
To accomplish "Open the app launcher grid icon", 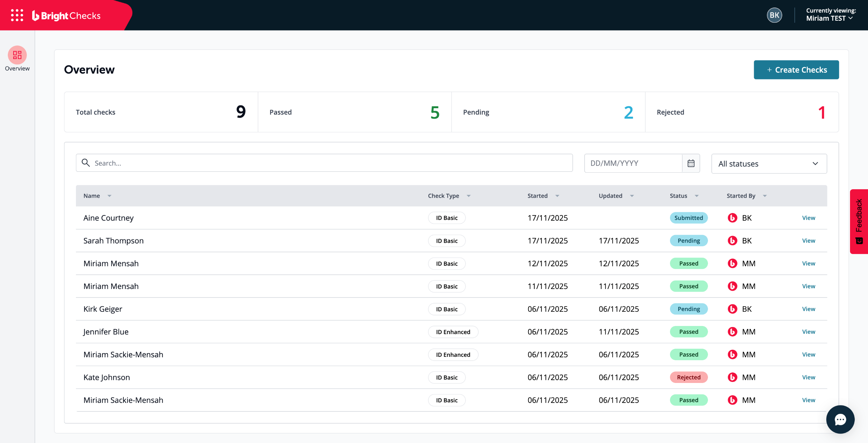I will coord(17,15).
